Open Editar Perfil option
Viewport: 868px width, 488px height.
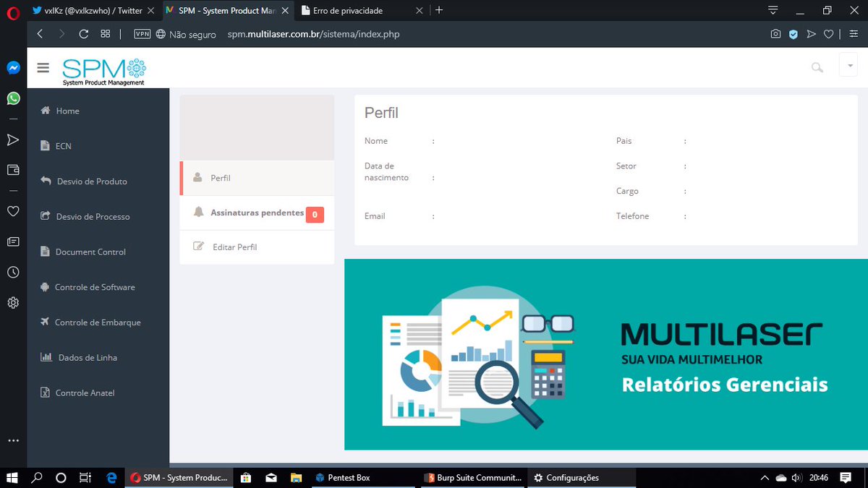(x=257, y=247)
